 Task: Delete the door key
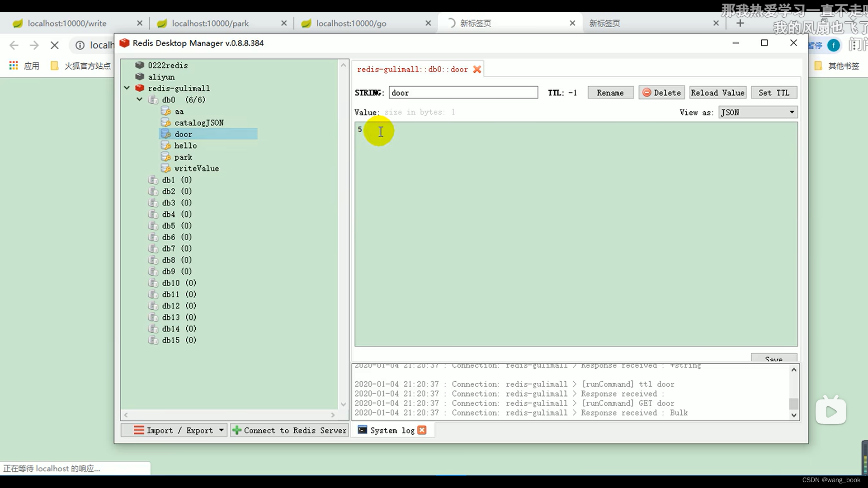(661, 93)
